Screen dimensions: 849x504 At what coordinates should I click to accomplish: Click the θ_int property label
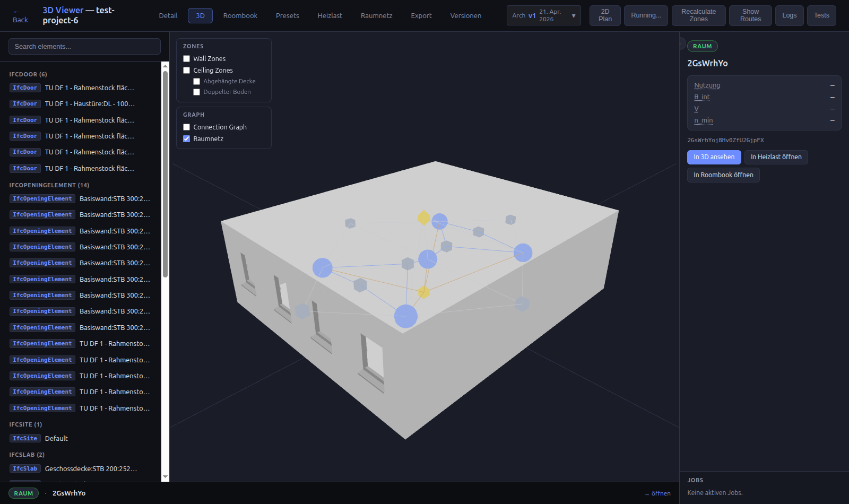click(701, 97)
